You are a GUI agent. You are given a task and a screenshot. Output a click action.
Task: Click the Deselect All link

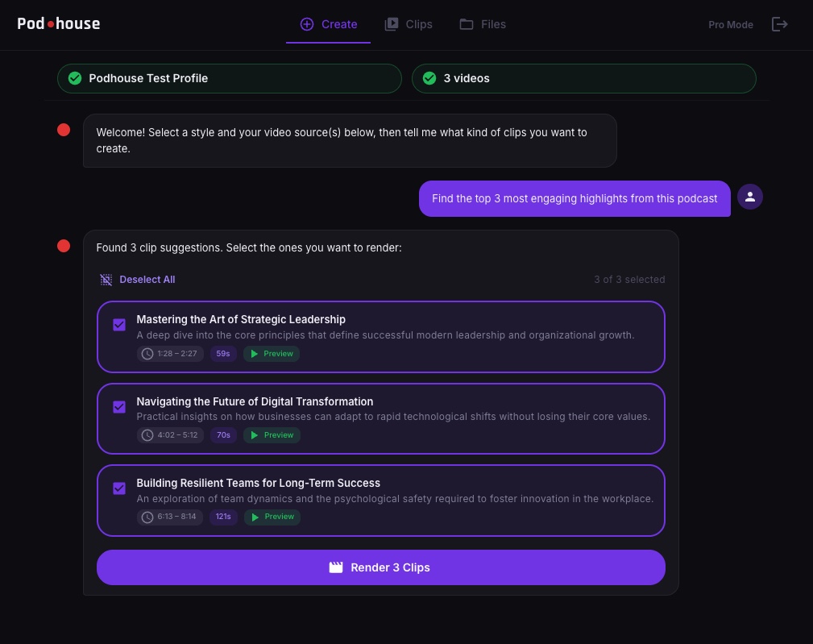click(147, 280)
